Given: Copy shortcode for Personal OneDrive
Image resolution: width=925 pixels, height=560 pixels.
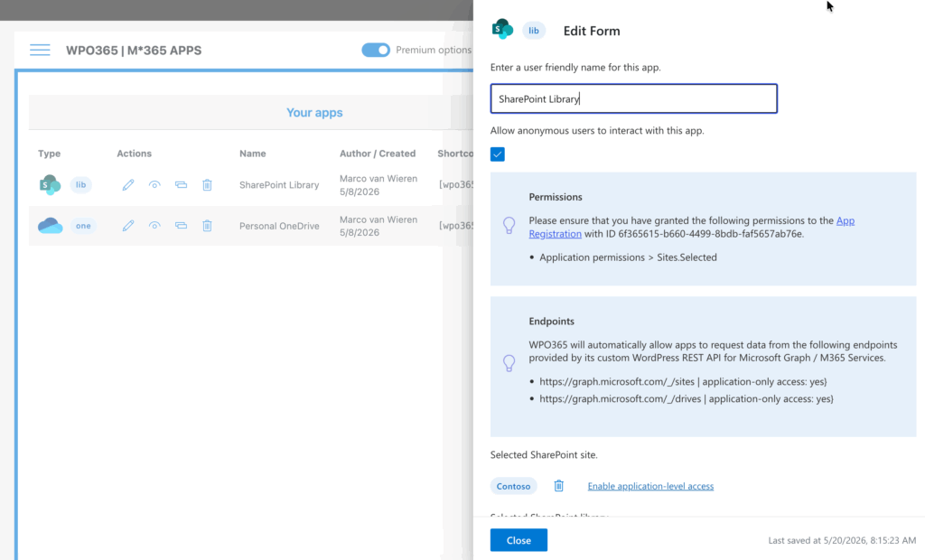Looking at the screenshot, I should click(181, 226).
